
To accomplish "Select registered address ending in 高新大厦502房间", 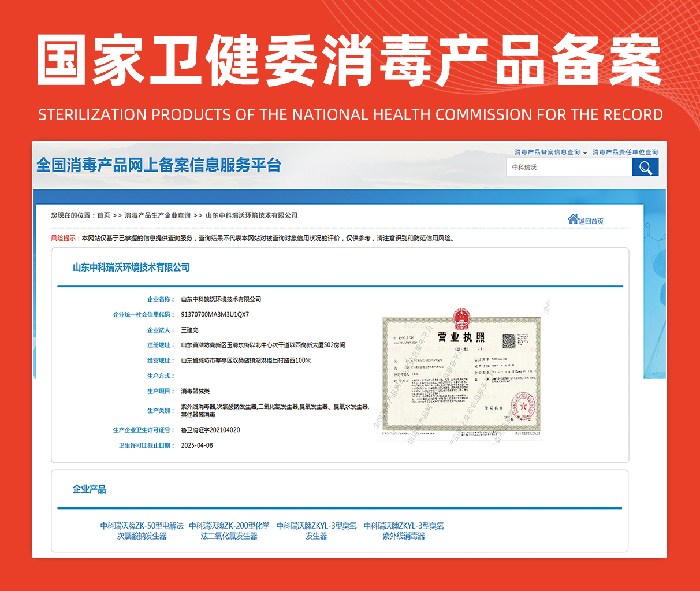I will [263, 345].
